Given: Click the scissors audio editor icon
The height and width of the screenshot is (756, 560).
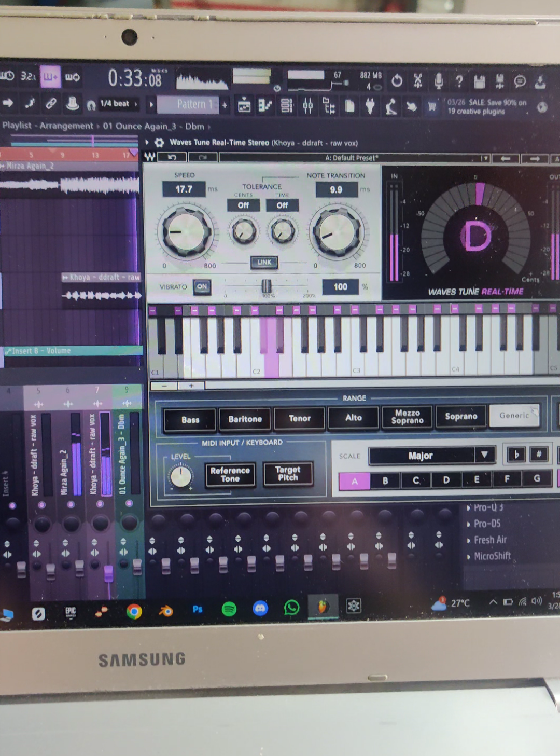Looking at the screenshot, I should click(418, 80).
